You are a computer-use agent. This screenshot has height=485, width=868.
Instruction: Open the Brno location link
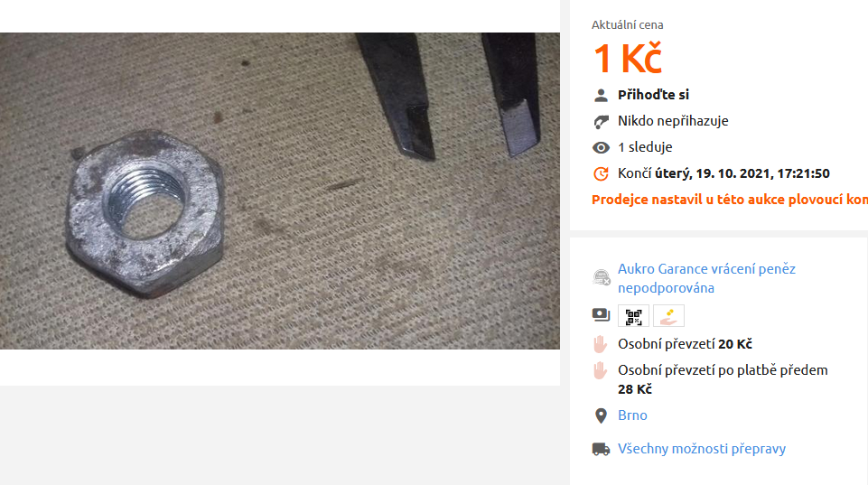click(632, 415)
